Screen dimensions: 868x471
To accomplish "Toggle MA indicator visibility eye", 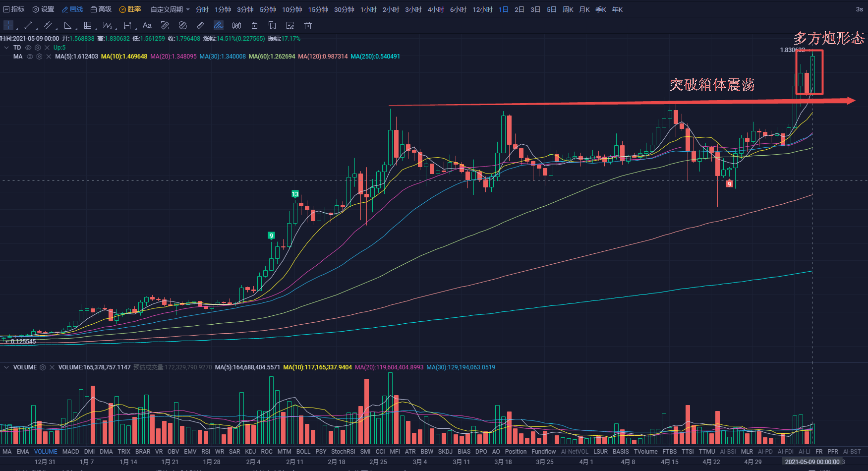I will pyautogui.click(x=30, y=57).
